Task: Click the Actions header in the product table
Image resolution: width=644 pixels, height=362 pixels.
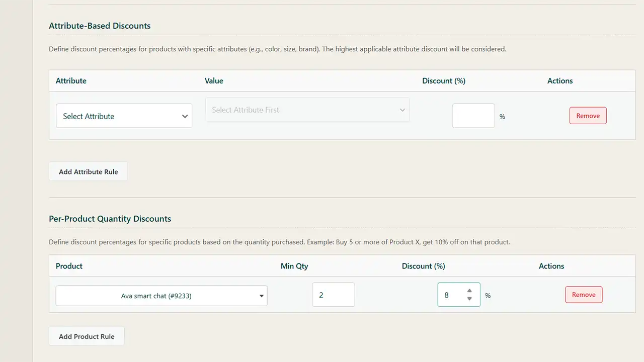Action: pyautogui.click(x=551, y=266)
